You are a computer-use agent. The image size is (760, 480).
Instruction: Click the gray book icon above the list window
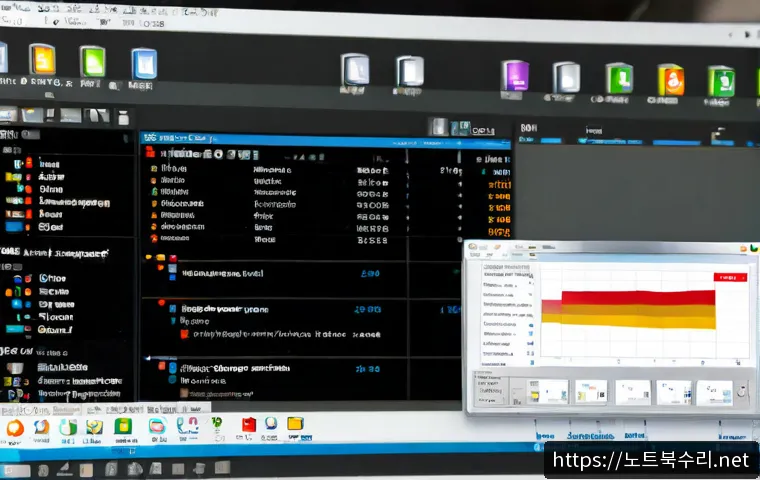(x=438, y=127)
